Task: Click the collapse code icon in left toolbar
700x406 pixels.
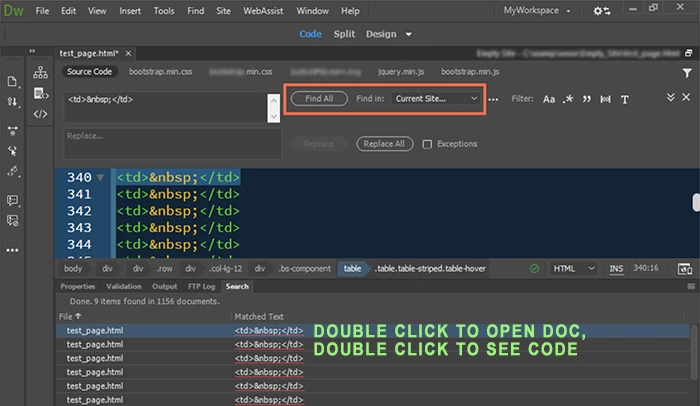Action: click(12, 130)
